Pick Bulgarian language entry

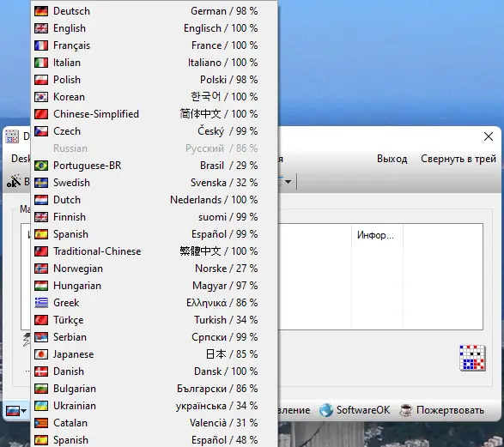(154, 389)
